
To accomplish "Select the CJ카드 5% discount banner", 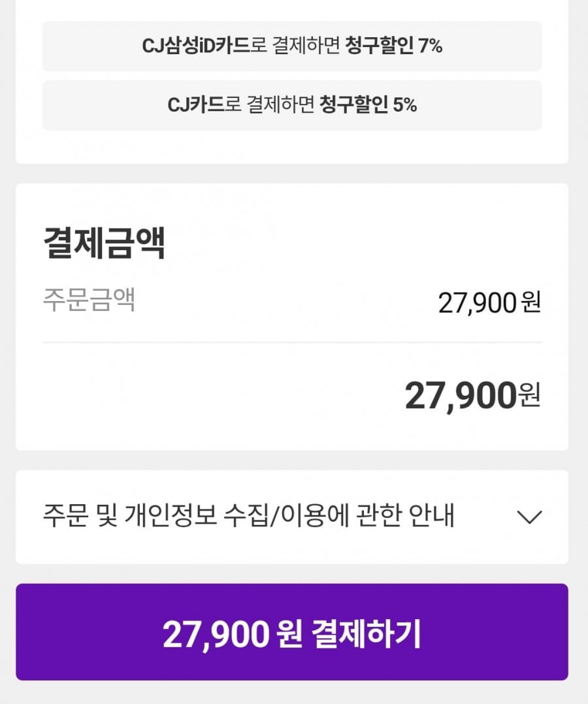I will point(292,106).
